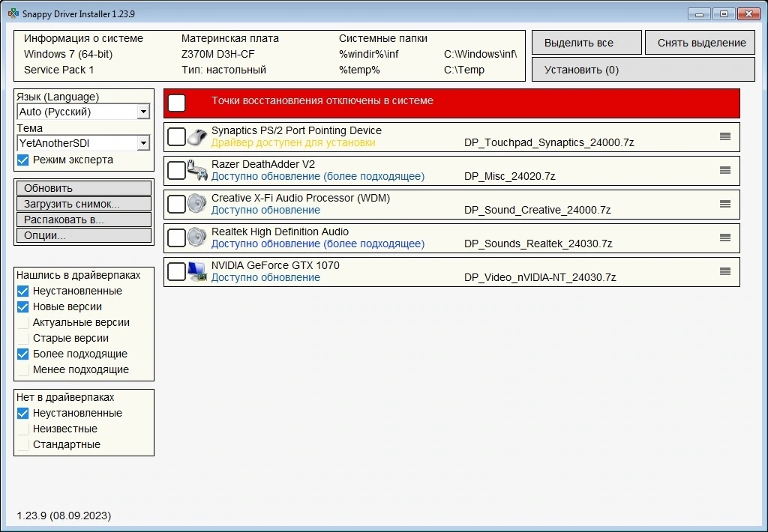
Task: Click the Service Pack 1 text
Action: [x=58, y=70]
